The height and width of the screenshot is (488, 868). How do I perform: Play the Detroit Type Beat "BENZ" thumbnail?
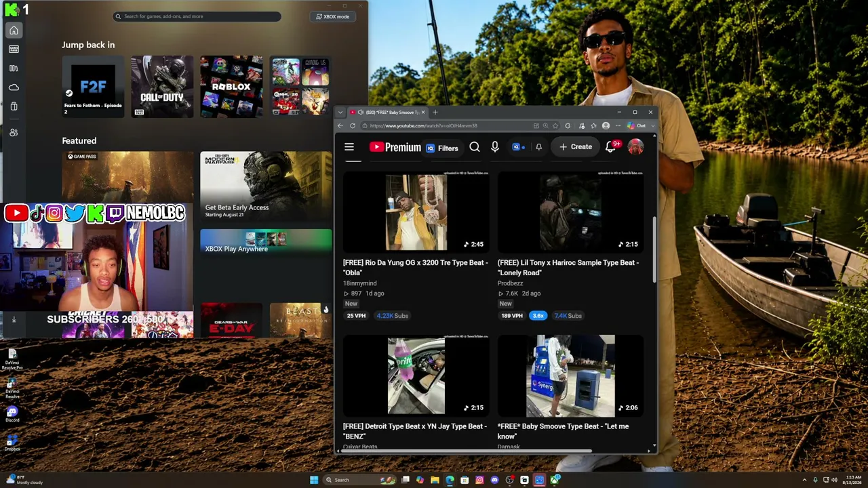point(416,375)
